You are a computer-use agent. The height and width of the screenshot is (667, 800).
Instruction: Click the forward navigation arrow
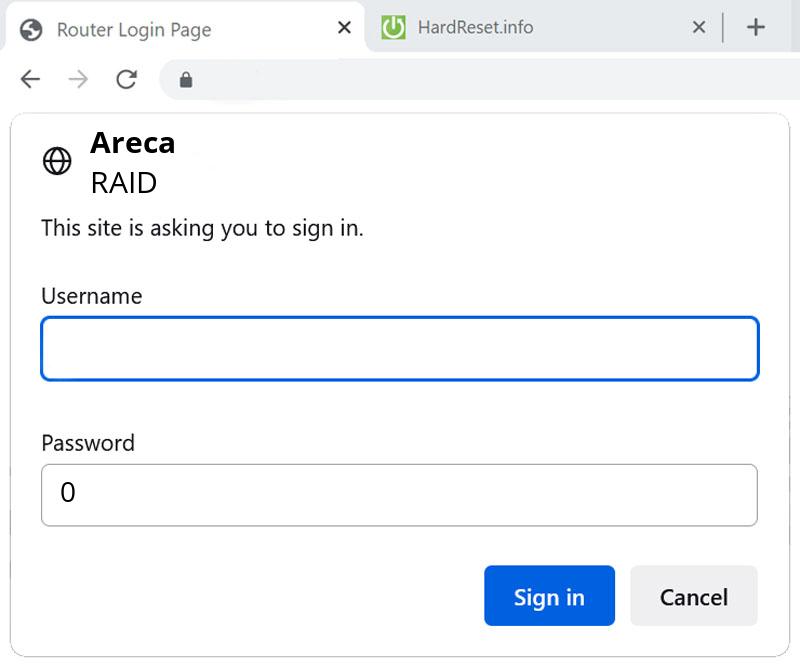[x=78, y=79]
